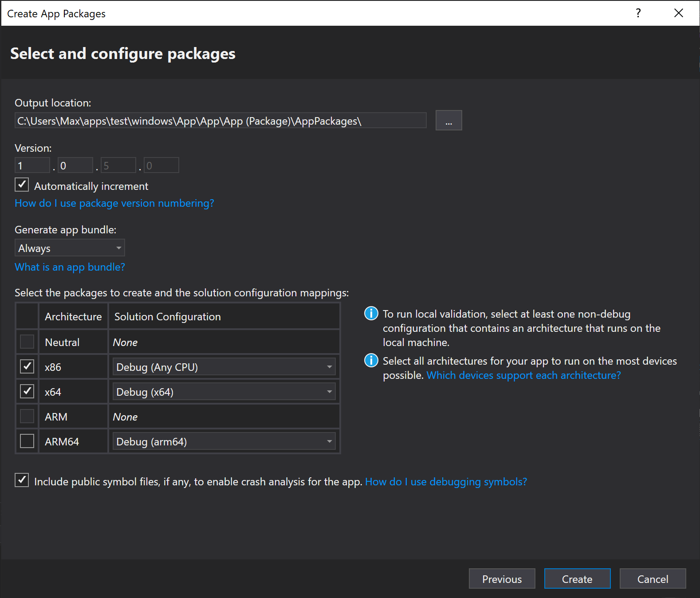The image size is (700, 598).
Task: Click the Architecture column header
Action: [x=73, y=317]
